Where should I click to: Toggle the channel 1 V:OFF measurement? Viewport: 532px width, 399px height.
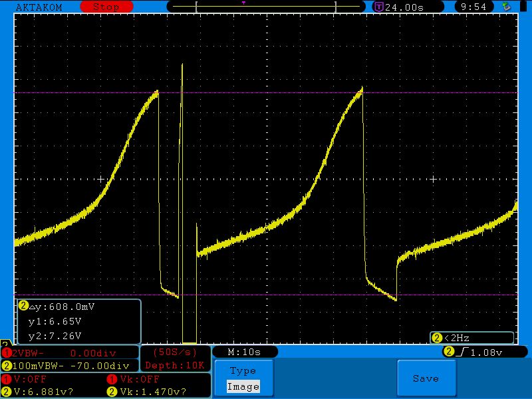tap(27, 379)
